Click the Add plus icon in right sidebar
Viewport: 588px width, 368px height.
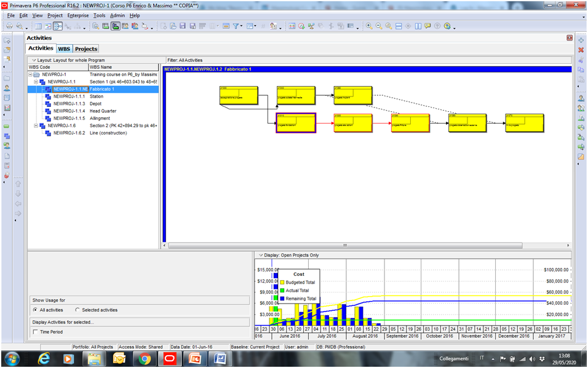click(x=581, y=40)
